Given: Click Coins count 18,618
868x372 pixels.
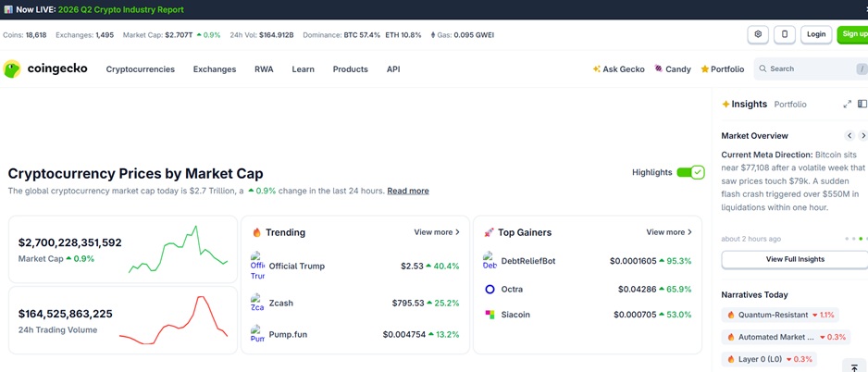Looking at the screenshot, I should pos(36,35).
